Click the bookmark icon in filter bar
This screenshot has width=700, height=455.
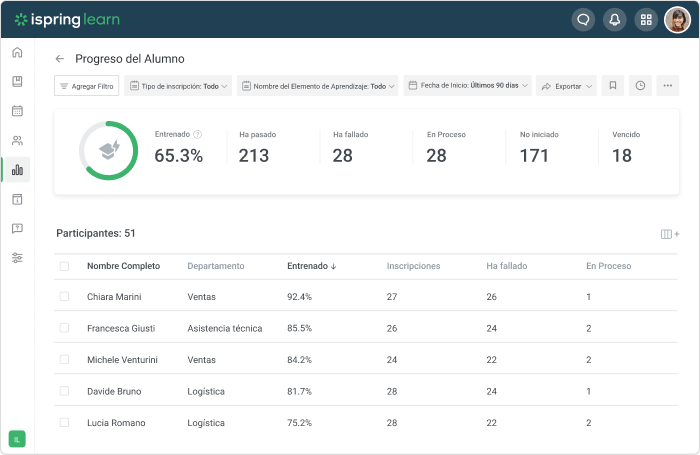pyautogui.click(x=613, y=85)
